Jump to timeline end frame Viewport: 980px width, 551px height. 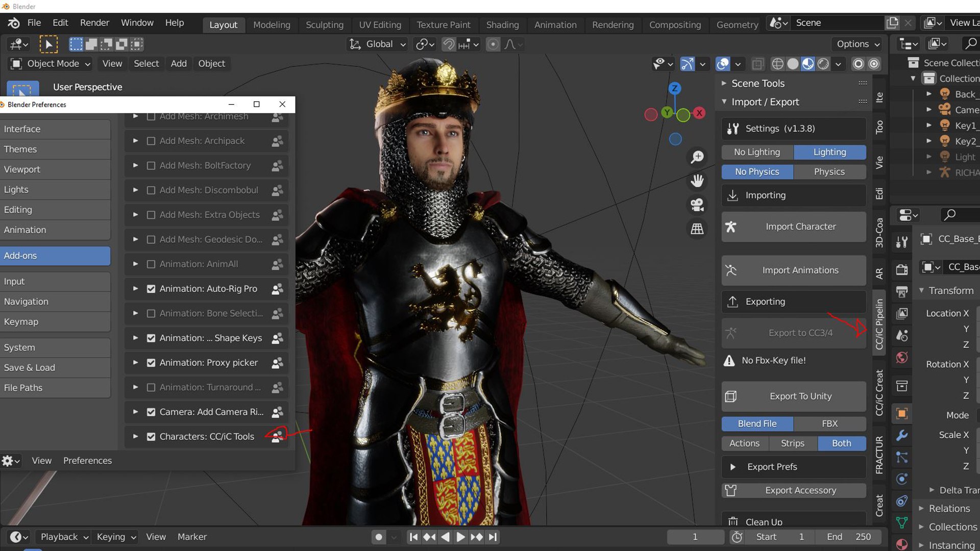click(x=493, y=537)
